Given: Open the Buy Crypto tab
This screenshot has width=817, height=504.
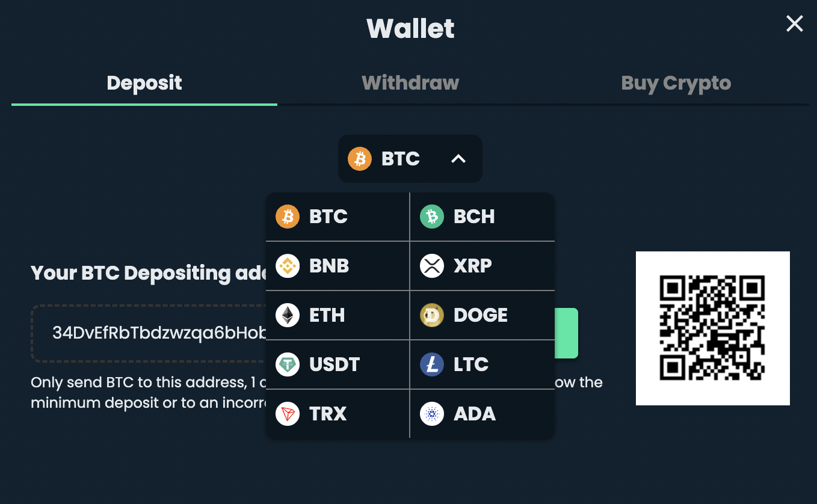Looking at the screenshot, I should [x=676, y=83].
